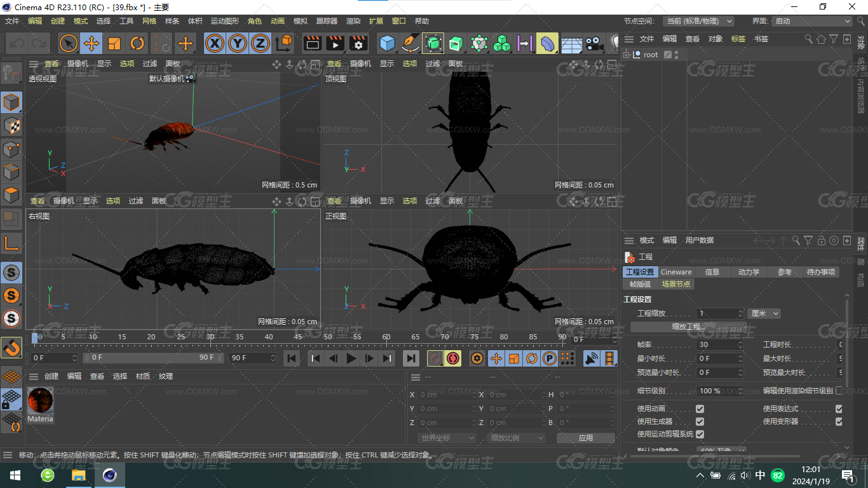The image size is (868, 488).
Task: Open Cinema 4D icon in Windows taskbar
Action: pyautogui.click(x=111, y=475)
